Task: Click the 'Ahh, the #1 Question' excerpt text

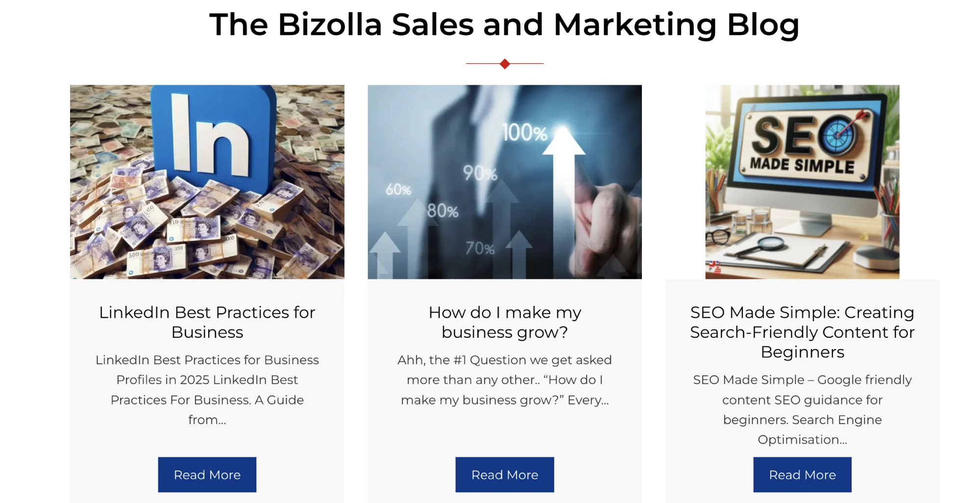Action: coord(505,379)
